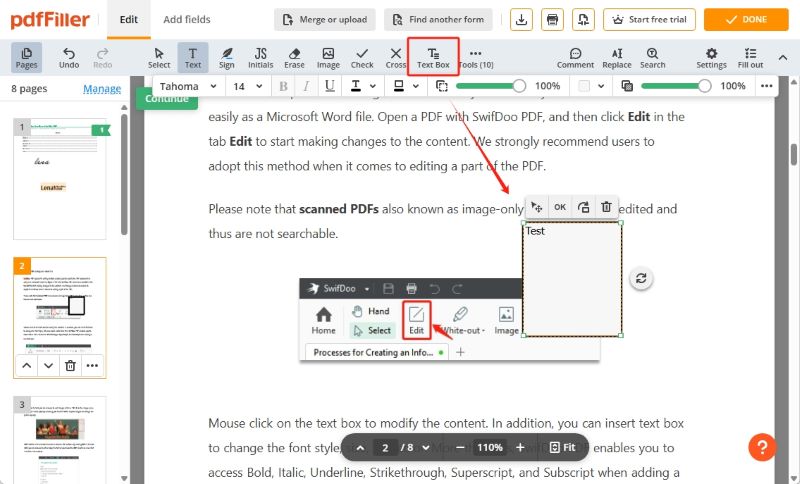Click the Replace text tool
This screenshot has width=800, height=484.
tap(617, 58)
